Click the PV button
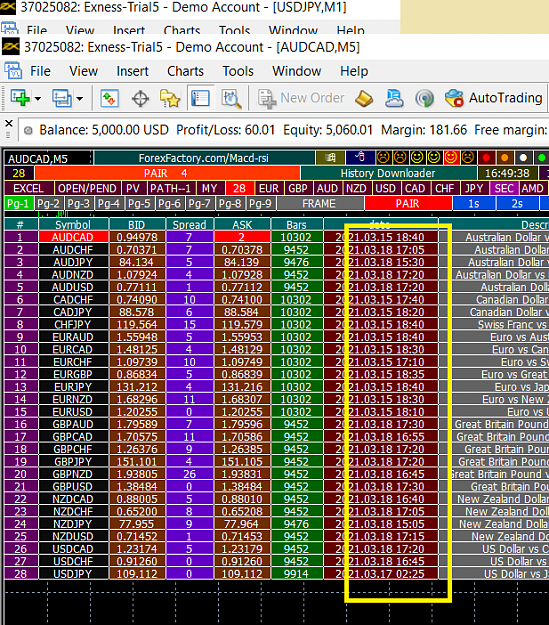This screenshot has height=625, width=549. coord(133,188)
